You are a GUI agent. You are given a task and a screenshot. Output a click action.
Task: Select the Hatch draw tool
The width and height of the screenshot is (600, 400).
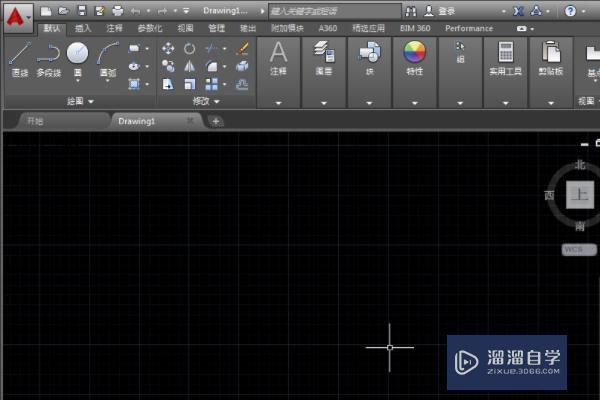[134, 84]
